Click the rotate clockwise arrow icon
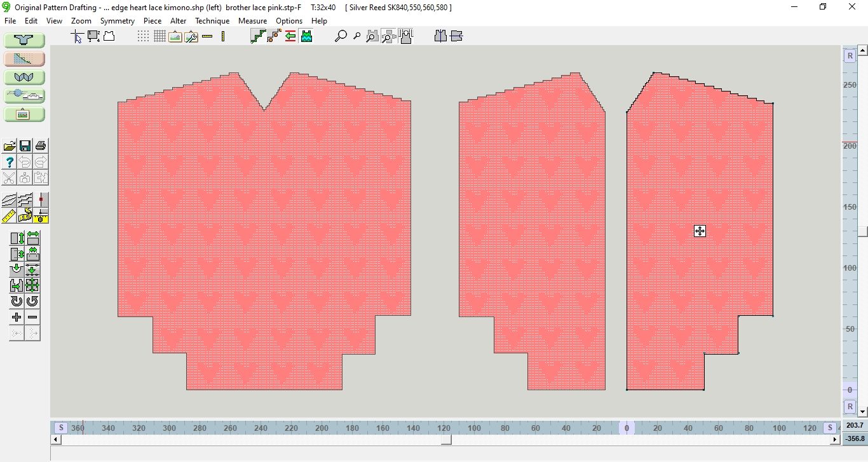This screenshot has height=462, width=868. 17,301
